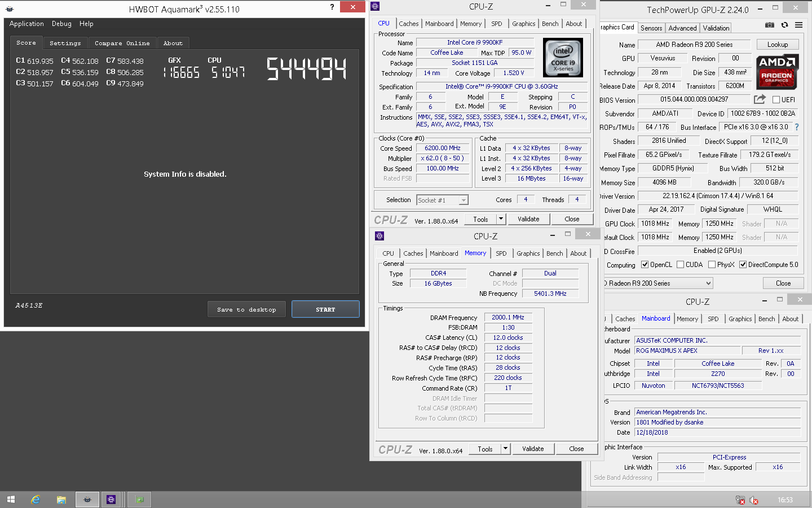The width and height of the screenshot is (812, 508).
Task: Switch to GPU-Z taskbar icon
Action: [x=139, y=500]
